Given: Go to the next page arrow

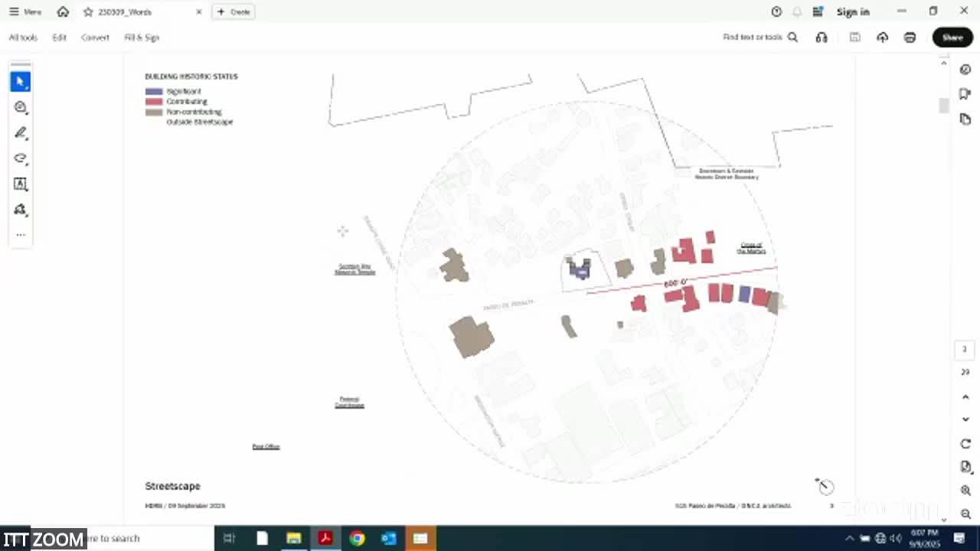Looking at the screenshot, I should [x=965, y=419].
